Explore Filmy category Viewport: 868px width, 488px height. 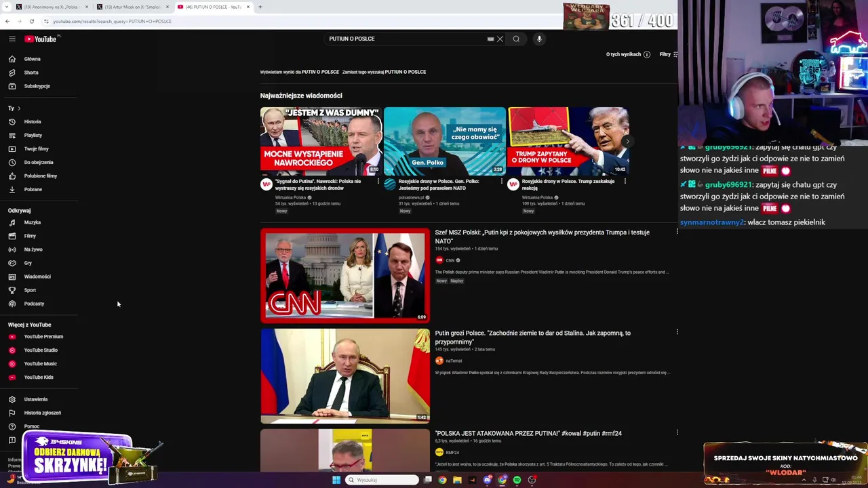click(x=30, y=236)
